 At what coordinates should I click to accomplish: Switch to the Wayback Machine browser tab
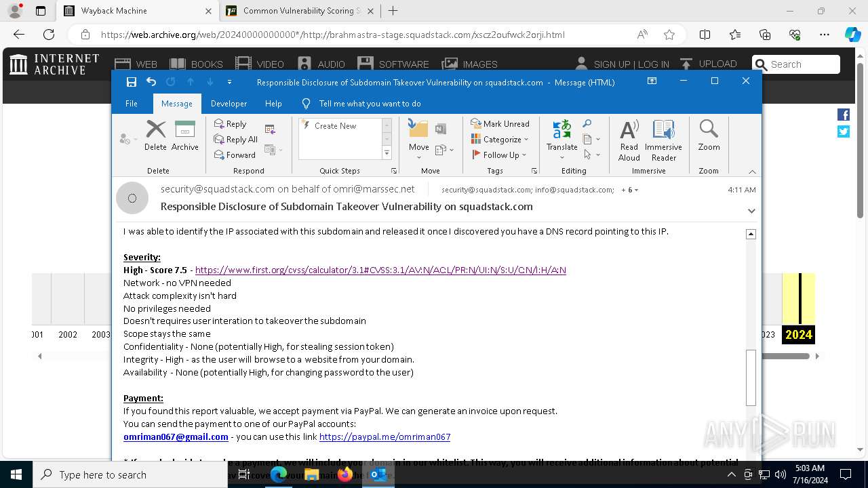[136, 11]
